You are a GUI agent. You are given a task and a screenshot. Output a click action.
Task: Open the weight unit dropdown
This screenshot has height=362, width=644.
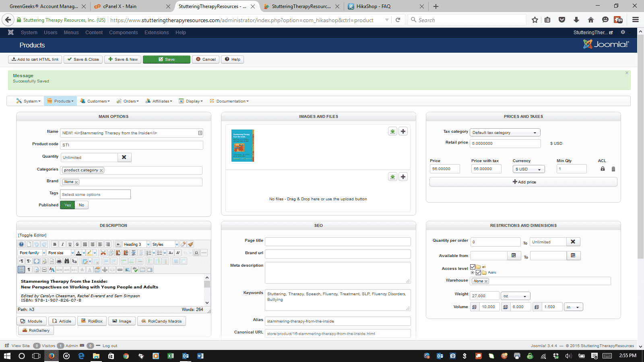click(515, 296)
